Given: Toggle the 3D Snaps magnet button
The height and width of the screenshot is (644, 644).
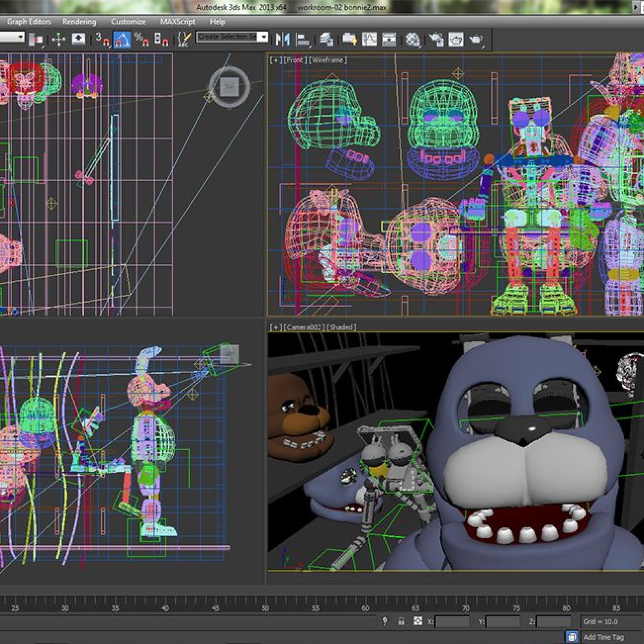Looking at the screenshot, I should click(x=103, y=39).
